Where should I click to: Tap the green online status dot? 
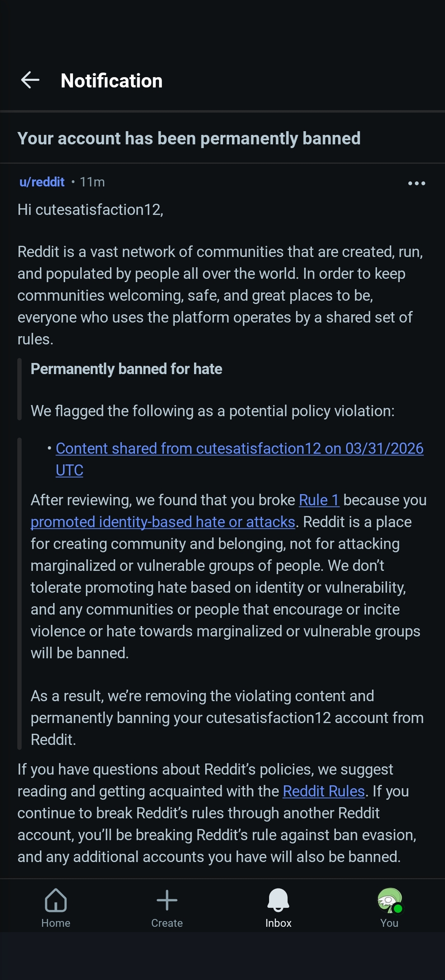click(x=398, y=909)
